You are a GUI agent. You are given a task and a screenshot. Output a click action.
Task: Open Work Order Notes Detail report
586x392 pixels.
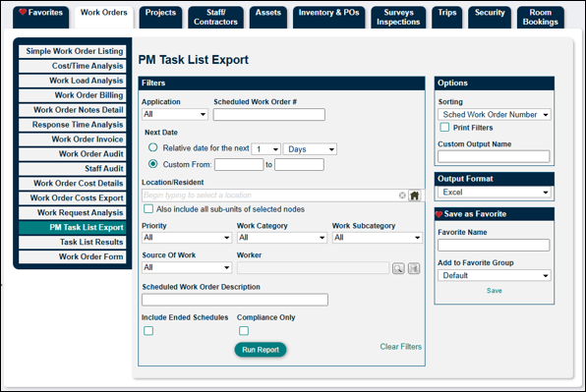pyautogui.click(x=73, y=110)
